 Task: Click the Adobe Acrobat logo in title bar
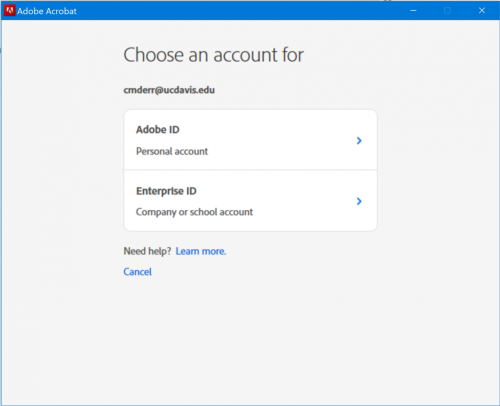[x=9, y=11]
